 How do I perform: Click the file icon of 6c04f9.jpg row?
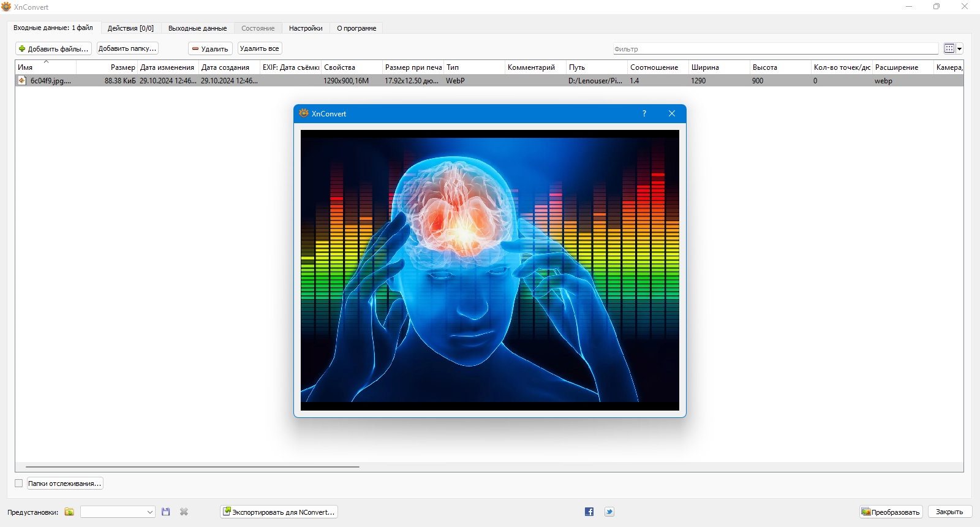22,80
